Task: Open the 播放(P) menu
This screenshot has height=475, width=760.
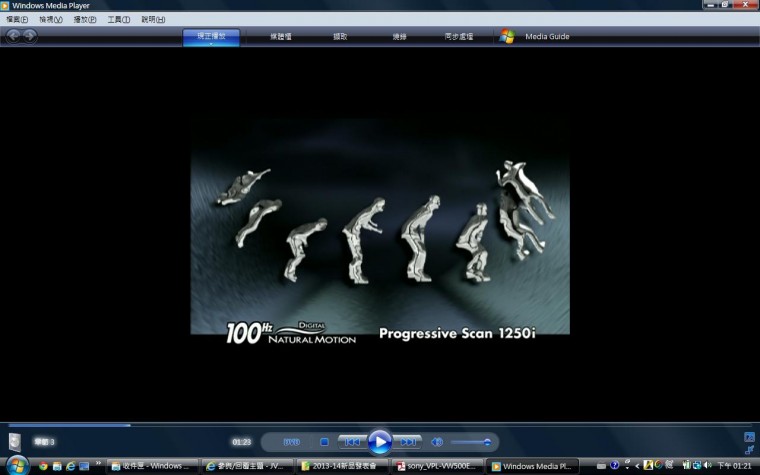Action: point(85,19)
